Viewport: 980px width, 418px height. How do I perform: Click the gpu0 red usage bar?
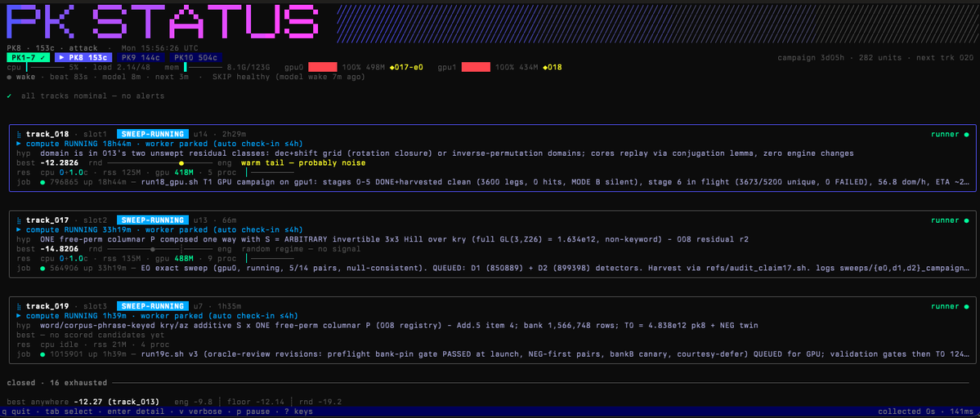pyautogui.click(x=323, y=68)
